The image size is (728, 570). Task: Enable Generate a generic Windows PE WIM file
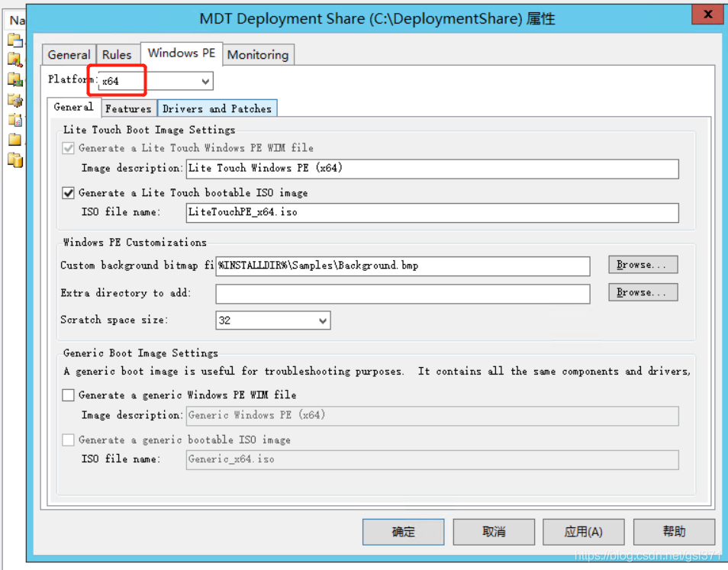point(68,395)
